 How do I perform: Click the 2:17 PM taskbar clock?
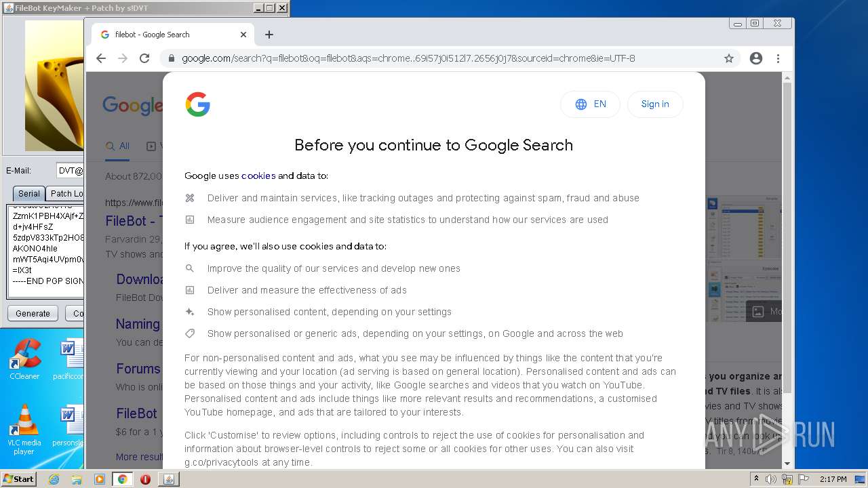832,479
